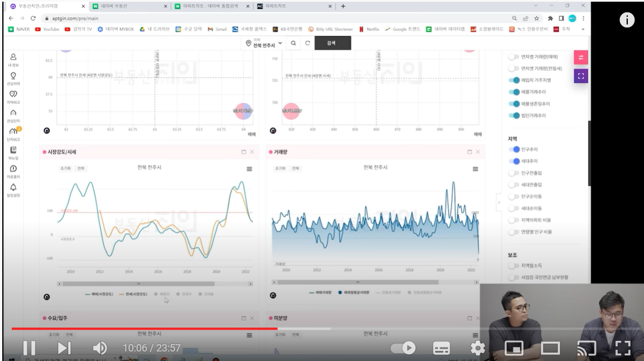The image size is (644, 361).
Task: Toggle 전세(시장강도) legend item
Action: click(x=133, y=294)
